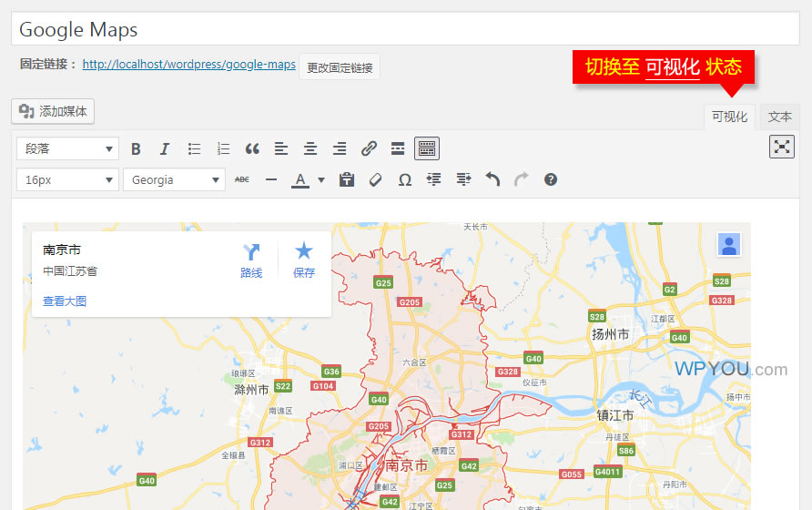Insert horizontal line
Screen dimensions: 812x510
(271, 179)
